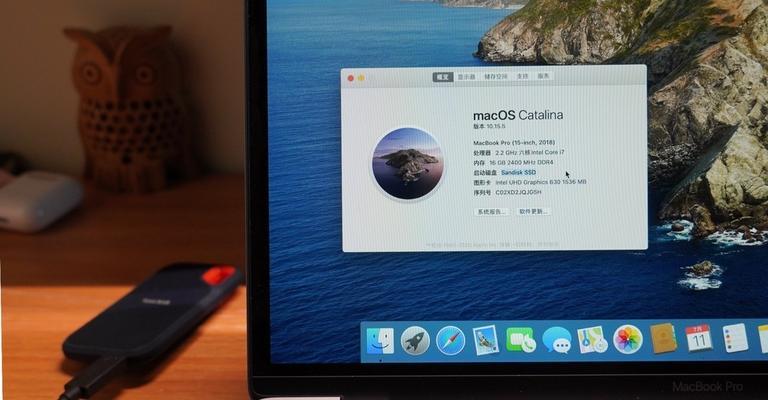Screen dimensions: 768x400
Task: Click the 软件更新... software update button
Action: (533, 212)
